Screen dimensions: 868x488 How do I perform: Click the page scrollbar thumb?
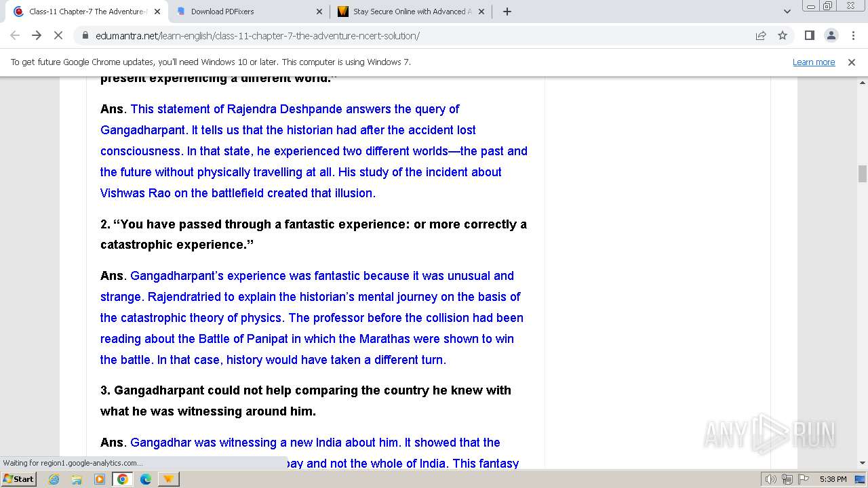[863, 174]
